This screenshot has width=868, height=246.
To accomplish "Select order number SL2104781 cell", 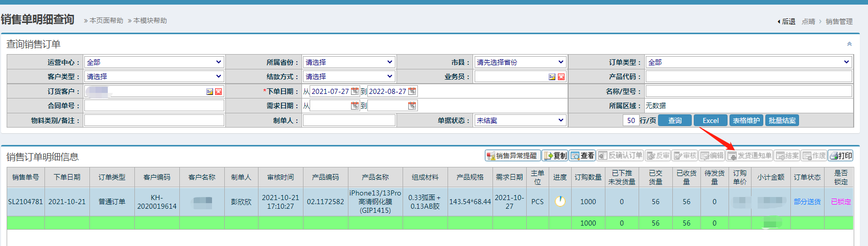I will tap(26, 202).
